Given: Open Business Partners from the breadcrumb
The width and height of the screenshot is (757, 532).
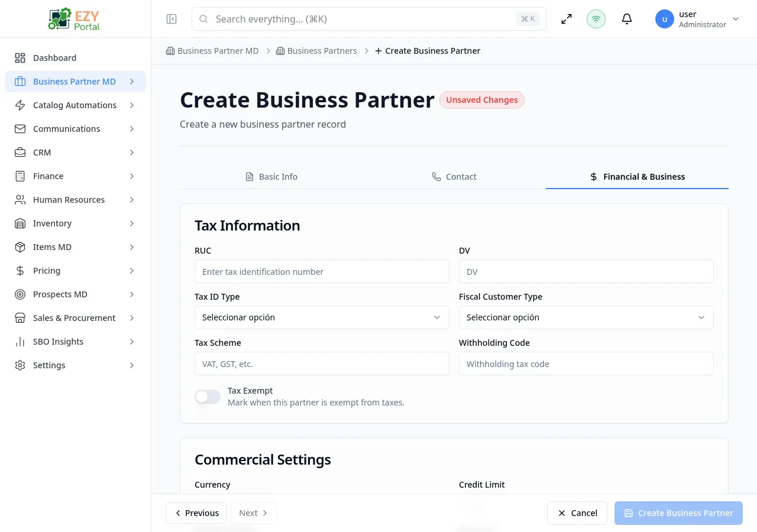Looking at the screenshot, I should 322,51.
